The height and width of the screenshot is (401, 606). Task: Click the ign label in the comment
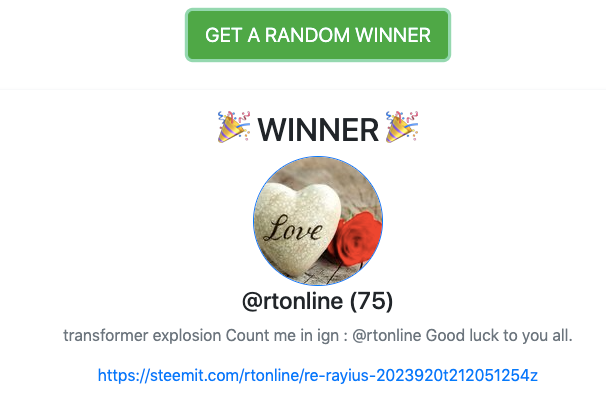pos(328,336)
